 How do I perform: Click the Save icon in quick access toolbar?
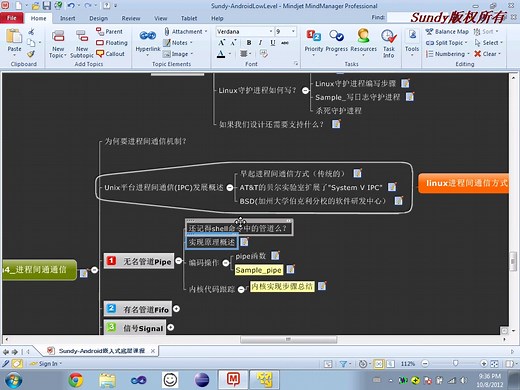[x=47, y=6]
